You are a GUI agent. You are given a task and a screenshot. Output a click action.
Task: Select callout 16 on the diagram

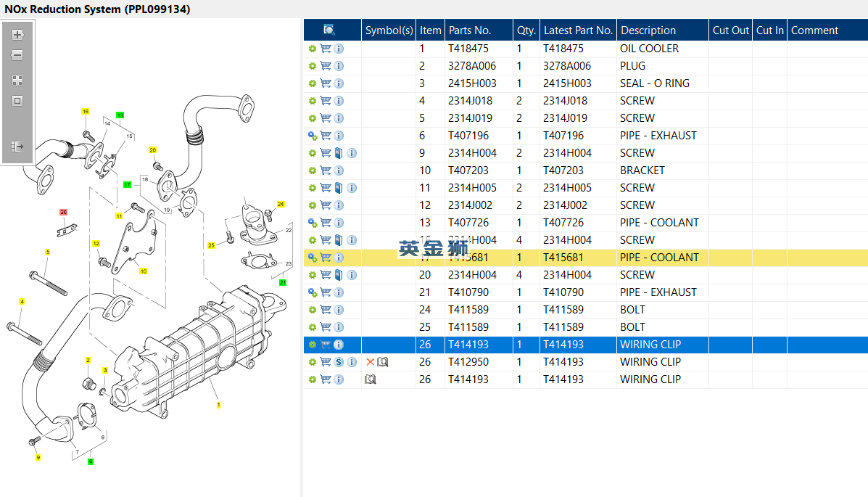(x=86, y=111)
